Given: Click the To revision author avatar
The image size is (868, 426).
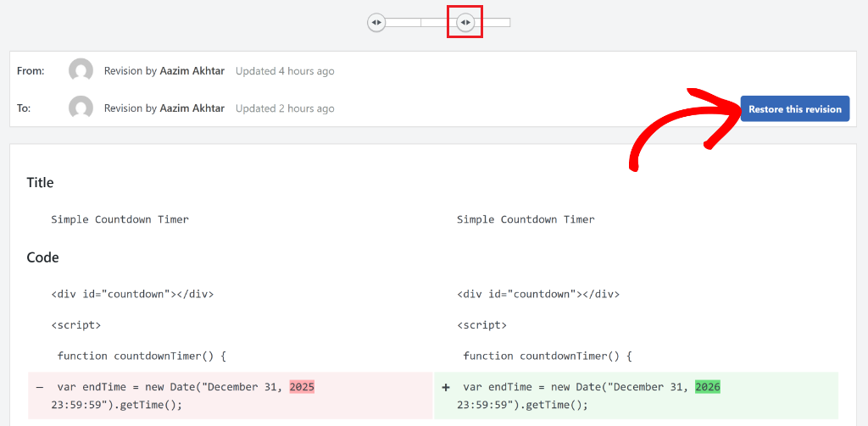Looking at the screenshot, I should point(81,108).
